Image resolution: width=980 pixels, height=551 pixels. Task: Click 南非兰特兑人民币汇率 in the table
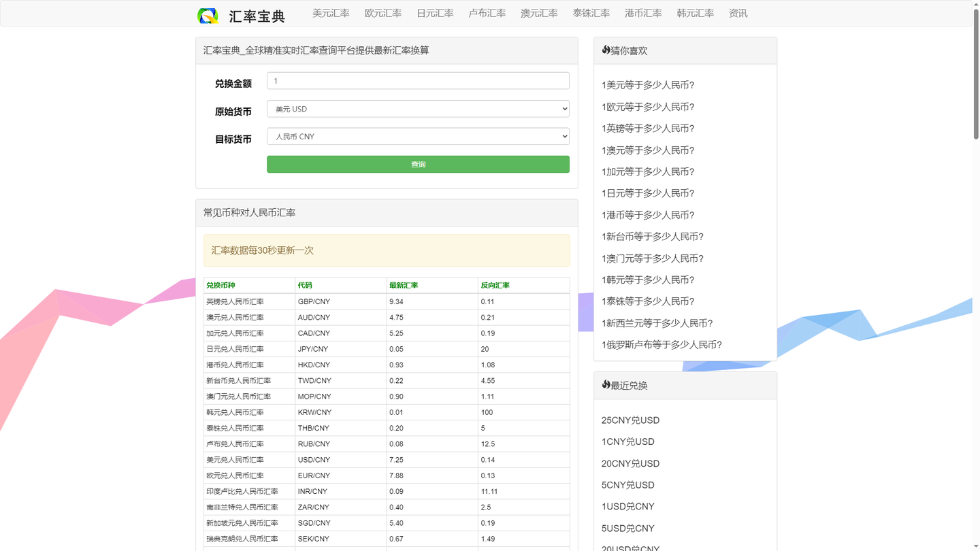pyautogui.click(x=242, y=507)
